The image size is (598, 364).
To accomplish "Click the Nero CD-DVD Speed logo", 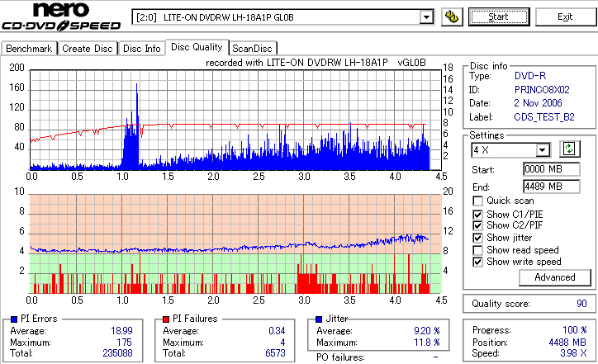I will click(x=61, y=17).
